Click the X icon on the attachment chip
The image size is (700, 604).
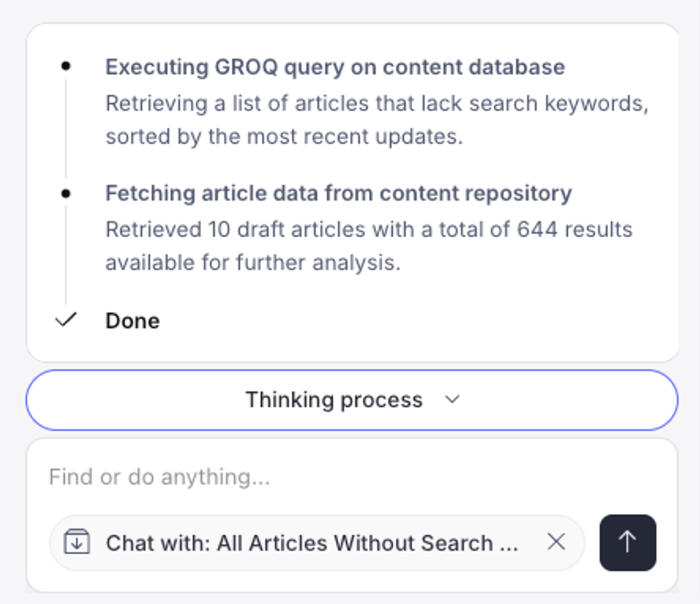(556, 543)
